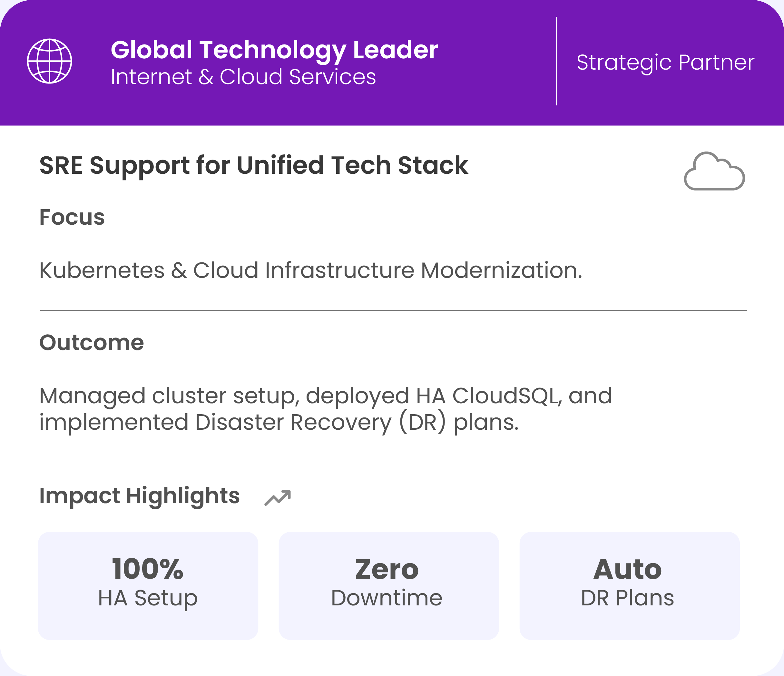Select Kubernetes & Cloud Infrastructure Modernization text
The height and width of the screenshot is (676, 784).
(310, 270)
